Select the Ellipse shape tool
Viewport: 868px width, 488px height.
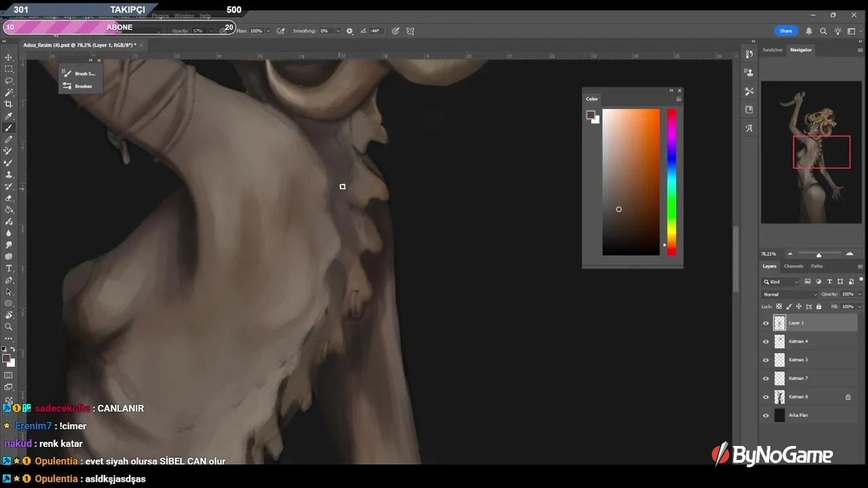pos(9,303)
